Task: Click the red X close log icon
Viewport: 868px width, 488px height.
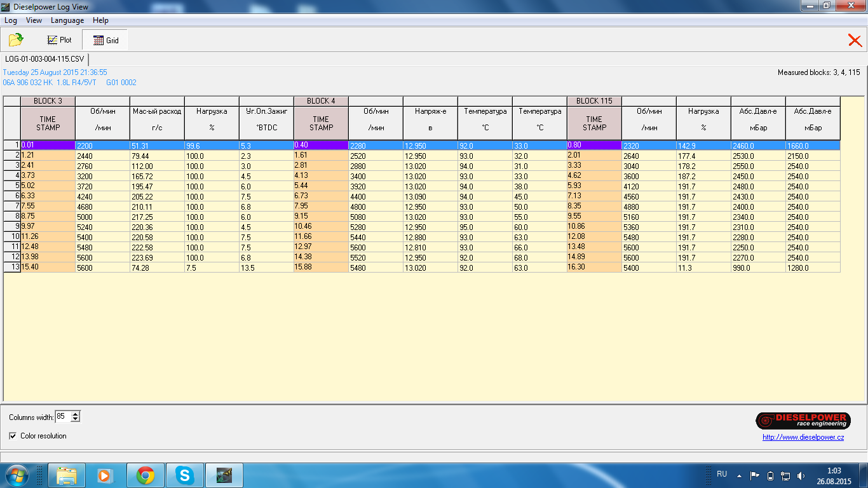Action: (855, 41)
